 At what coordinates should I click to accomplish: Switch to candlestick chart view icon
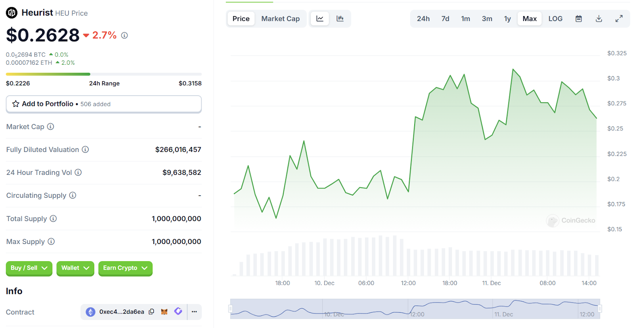point(340,18)
